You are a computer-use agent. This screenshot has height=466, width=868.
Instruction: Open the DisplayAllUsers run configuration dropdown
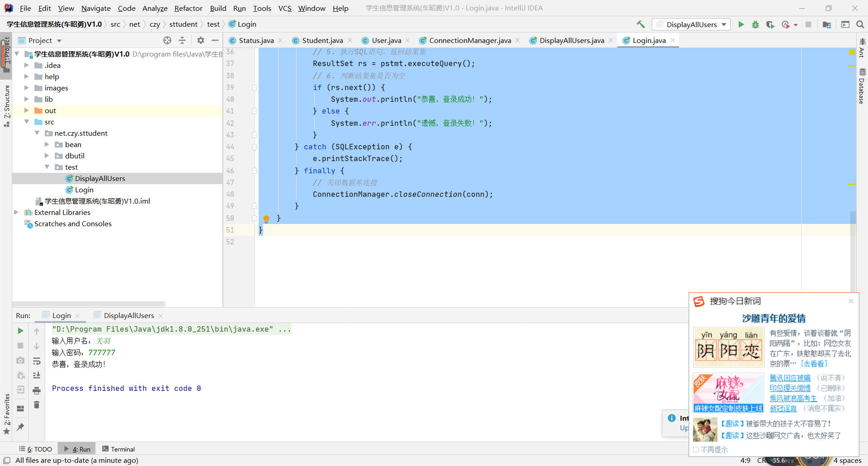pos(691,24)
